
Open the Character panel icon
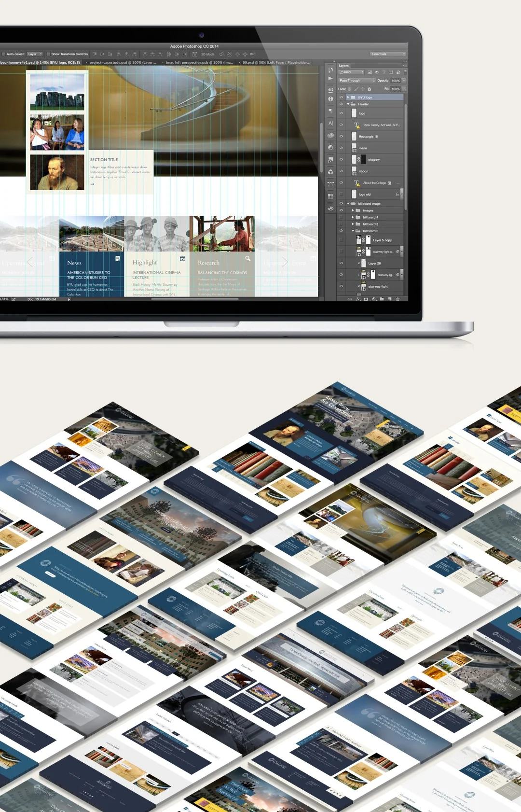pyautogui.click(x=330, y=123)
